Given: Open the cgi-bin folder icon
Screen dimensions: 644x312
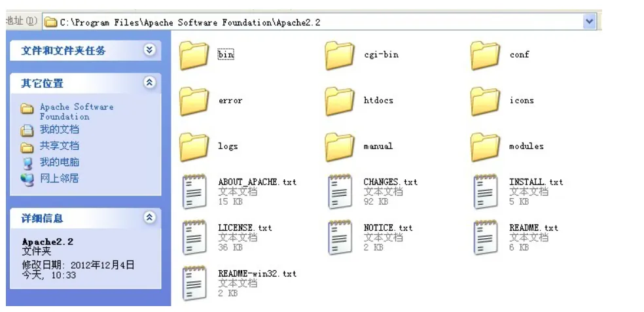Looking at the screenshot, I should (340, 56).
